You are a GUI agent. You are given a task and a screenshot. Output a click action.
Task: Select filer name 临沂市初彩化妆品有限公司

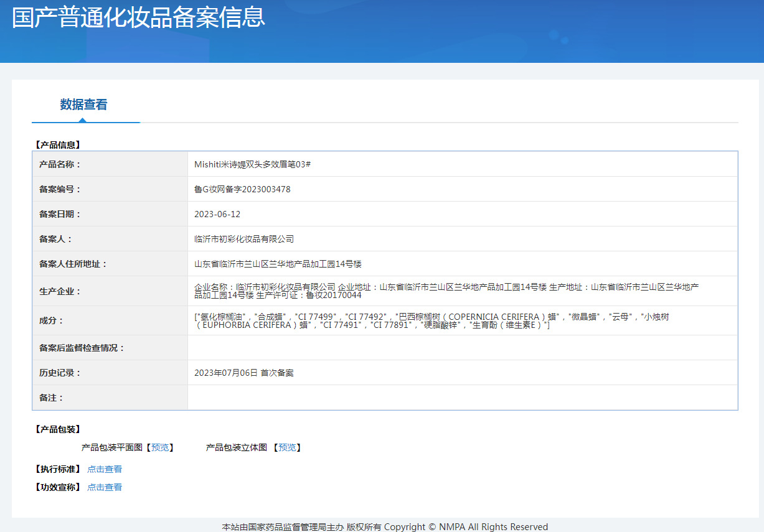244,239
